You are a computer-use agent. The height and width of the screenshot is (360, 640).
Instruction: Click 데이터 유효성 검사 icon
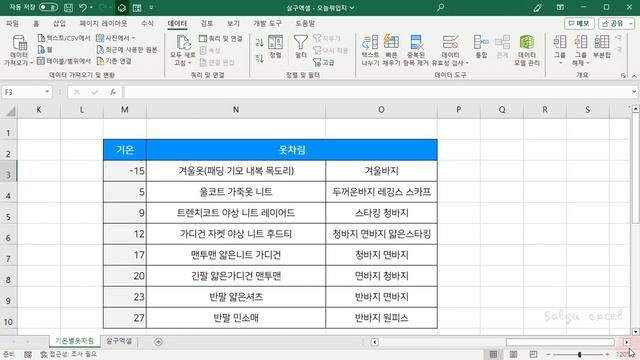450,42
